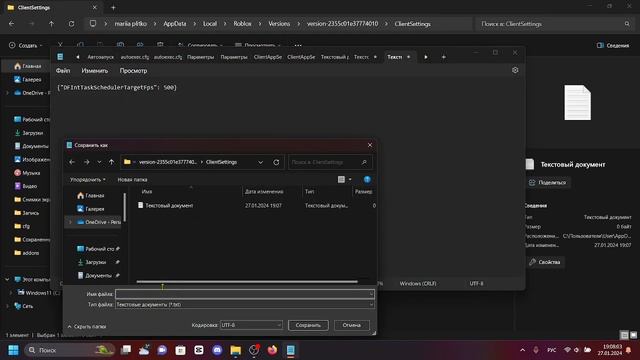Click the Отмена button
Screen dimensions: 640x360
tap(351, 325)
